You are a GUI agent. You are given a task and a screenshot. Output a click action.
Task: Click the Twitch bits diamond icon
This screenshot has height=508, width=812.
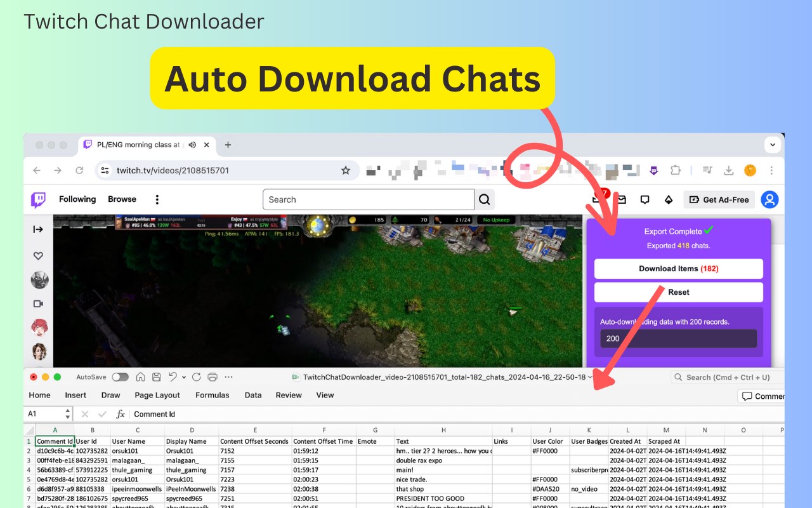click(668, 199)
